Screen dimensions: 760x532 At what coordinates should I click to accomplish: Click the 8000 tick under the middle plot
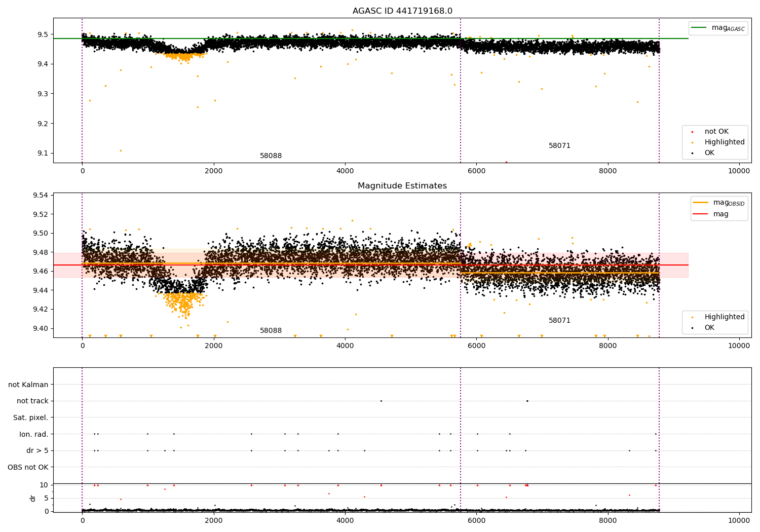coord(607,346)
